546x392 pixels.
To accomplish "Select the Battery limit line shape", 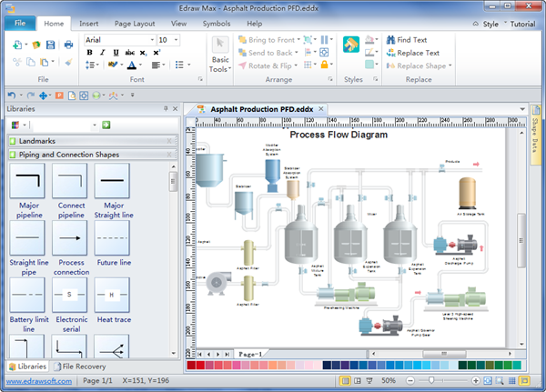I will pos(25,295).
